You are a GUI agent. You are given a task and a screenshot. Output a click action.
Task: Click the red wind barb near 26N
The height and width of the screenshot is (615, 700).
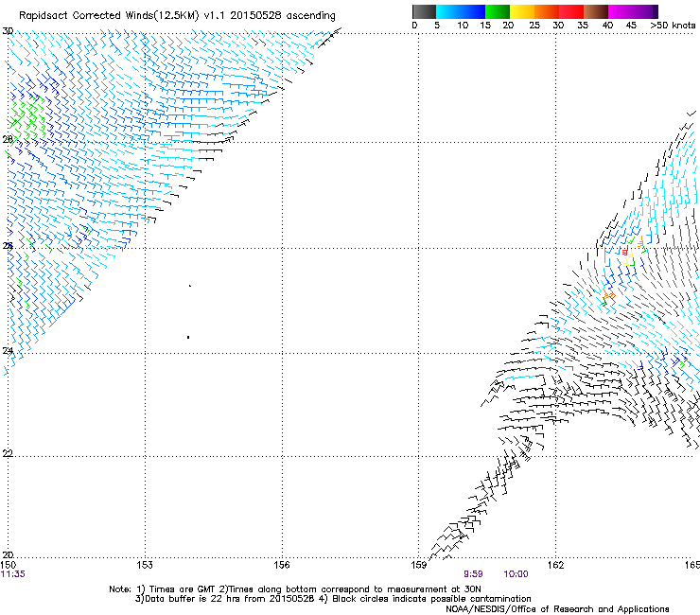point(626,251)
